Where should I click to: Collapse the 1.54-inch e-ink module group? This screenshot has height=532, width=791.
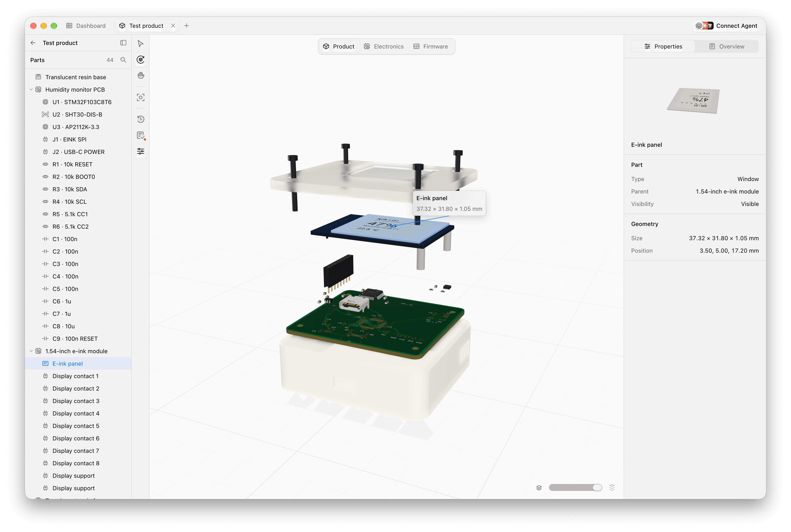point(31,351)
